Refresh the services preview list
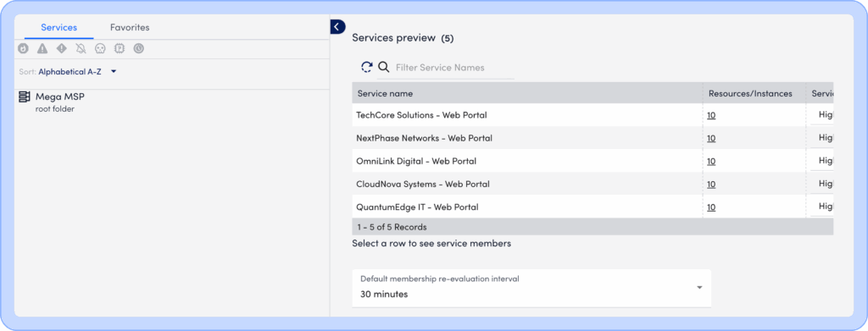Viewport: 868px width, 331px height. pos(367,68)
